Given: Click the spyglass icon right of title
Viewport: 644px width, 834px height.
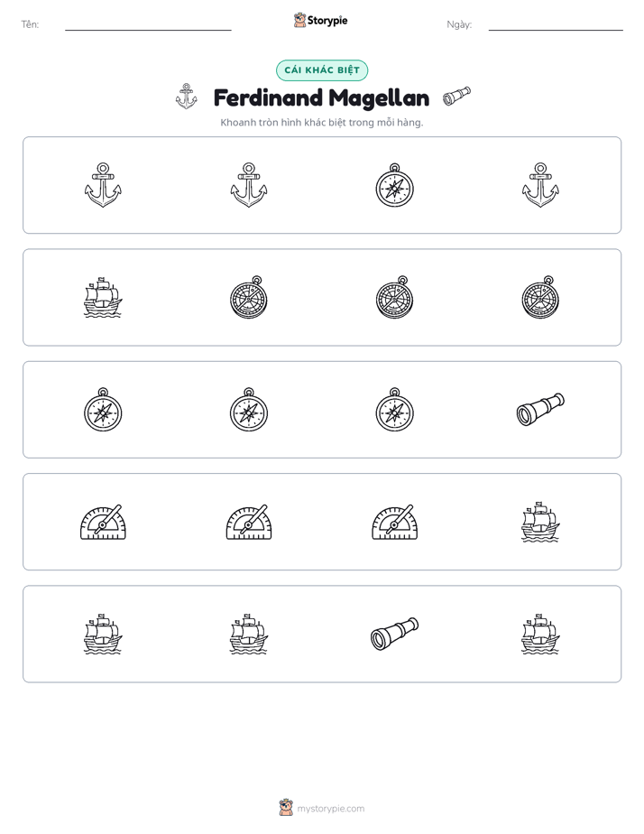Looking at the screenshot, I should [x=457, y=97].
